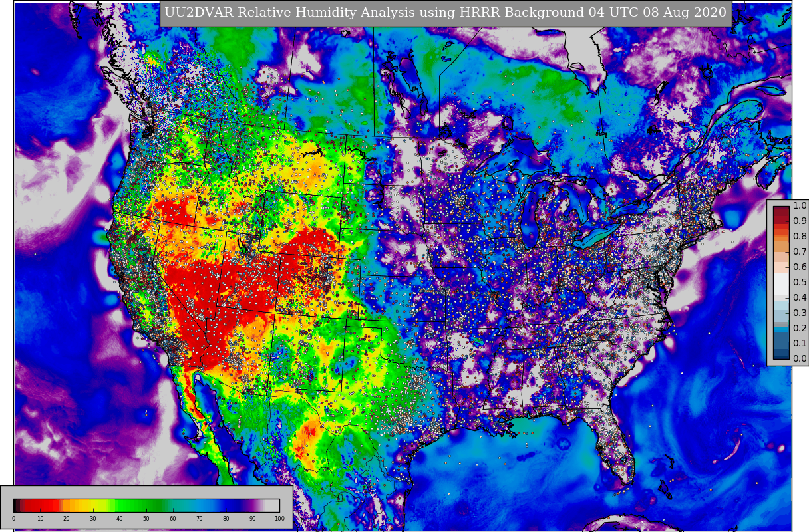Click the 70 tick label on the humidity colorbar
The height and width of the screenshot is (532, 809).
coord(200,519)
